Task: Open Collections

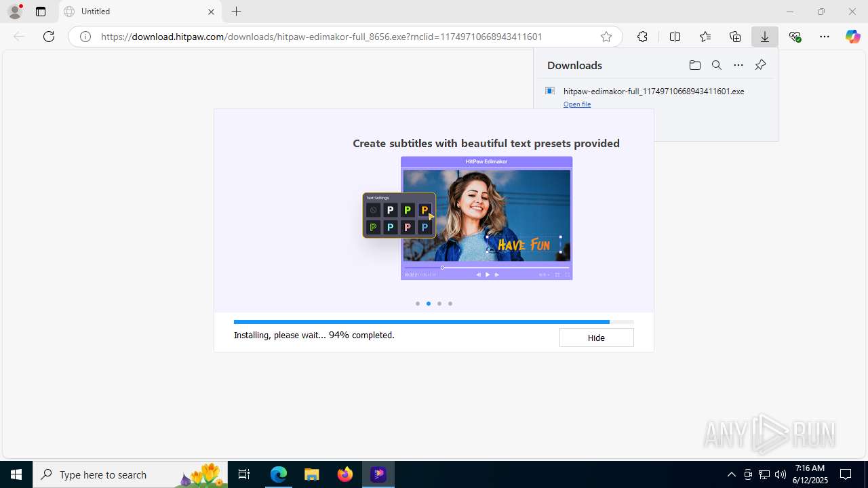Action: [735, 37]
